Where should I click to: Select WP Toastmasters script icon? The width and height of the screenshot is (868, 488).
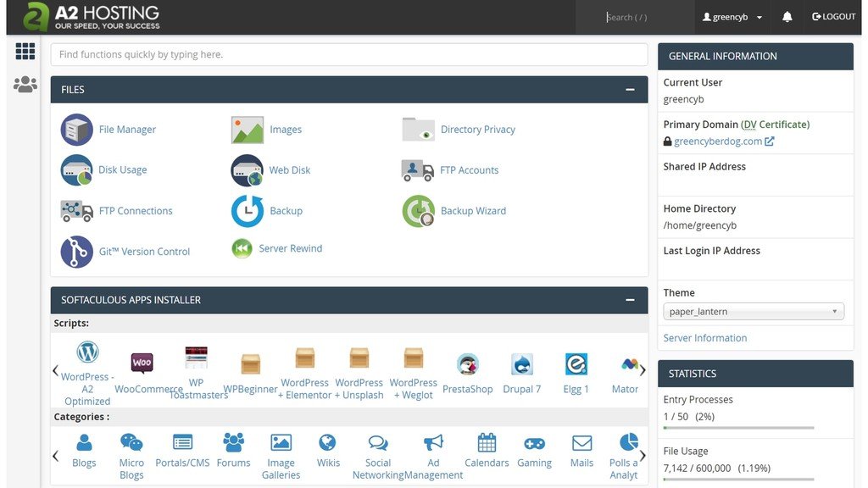point(196,358)
